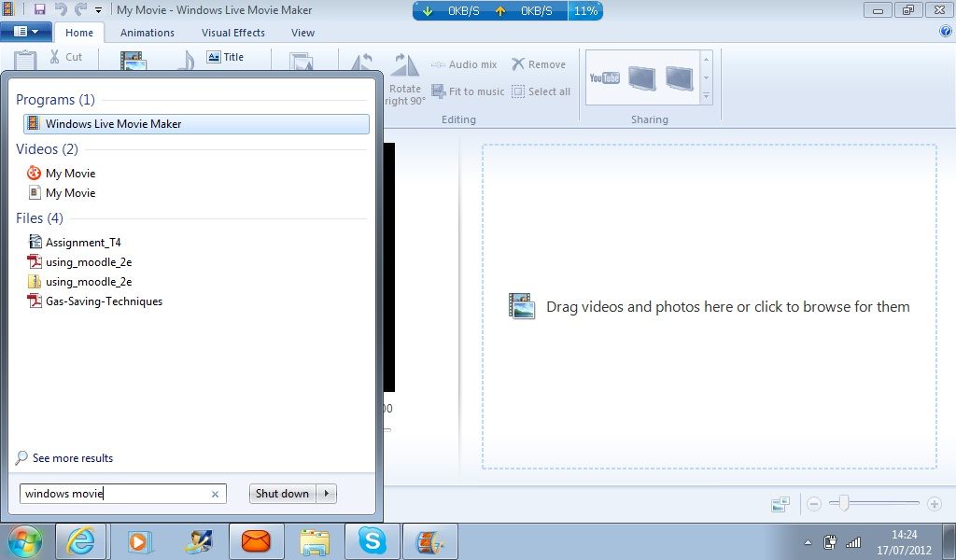Click the zoom in plus button
The image size is (956, 560).
pyautogui.click(x=934, y=504)
